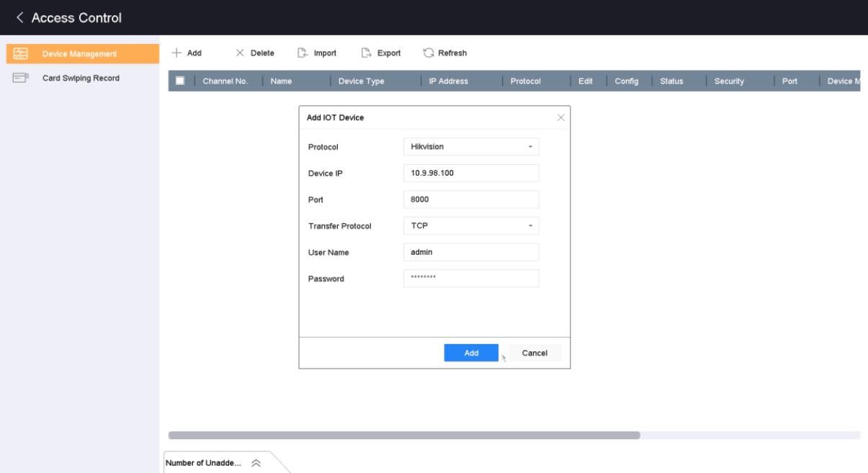This screenshot has width=868, height=473.
Task: Click the User Name field showing admin
Action: pos(470,252)
